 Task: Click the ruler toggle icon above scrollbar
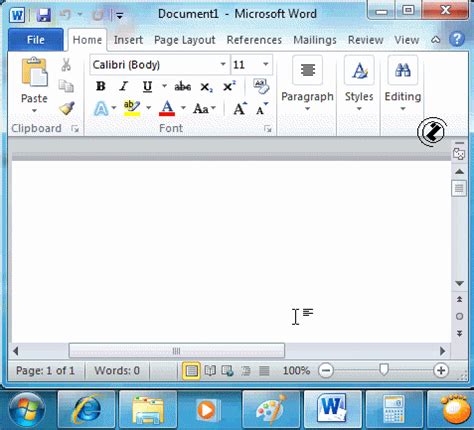[x=459, y=154]
